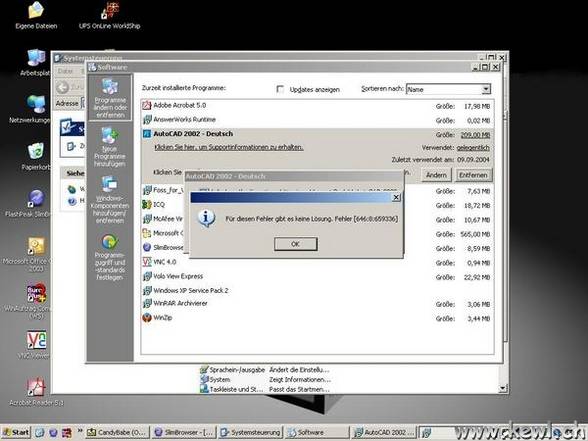
Task: Switch to SlimBrowser taskbar item
Action: (183, 432)
